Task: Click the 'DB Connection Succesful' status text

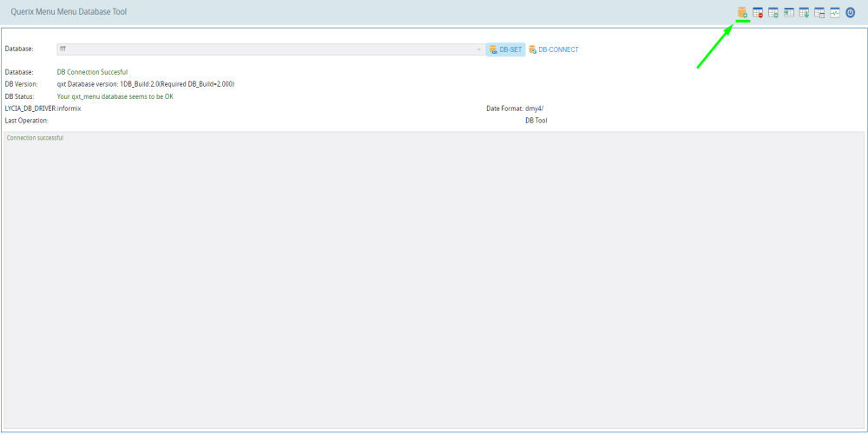Action: [x=92, y=72]
